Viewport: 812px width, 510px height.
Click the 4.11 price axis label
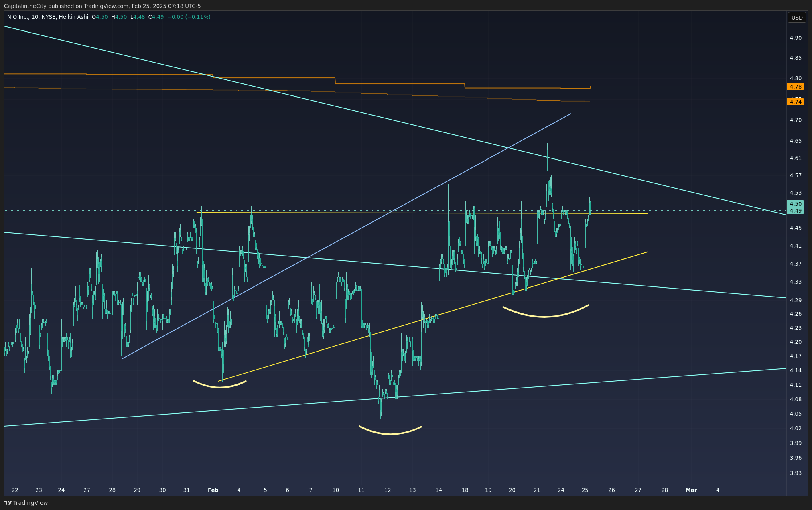coord(796,385)
